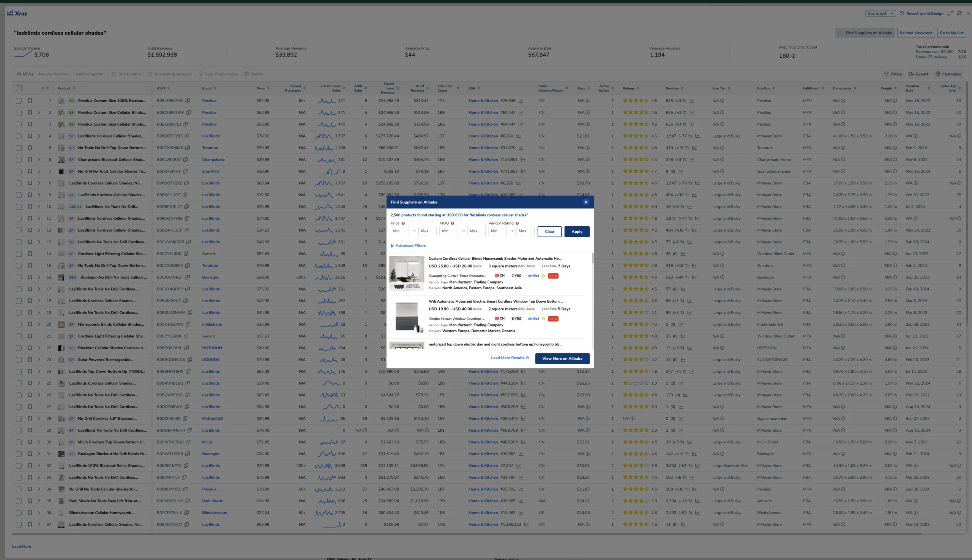Click the Apply filter button
972x560 pixels.
(577, 232)
